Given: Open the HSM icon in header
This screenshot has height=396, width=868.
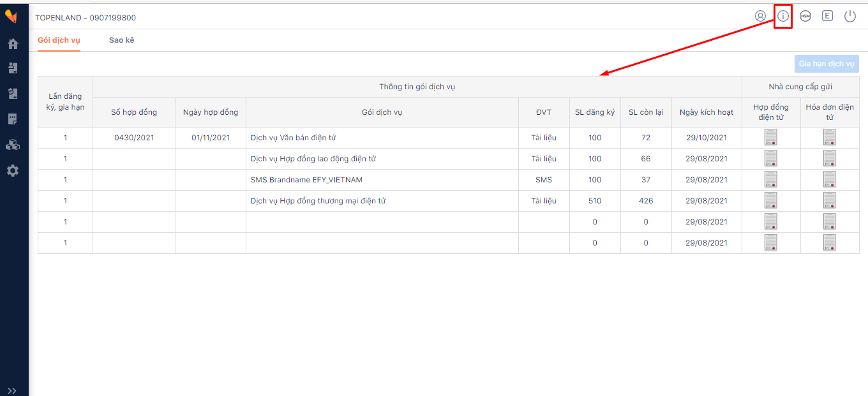Looking at the screenshot, I should pos(805,17).
